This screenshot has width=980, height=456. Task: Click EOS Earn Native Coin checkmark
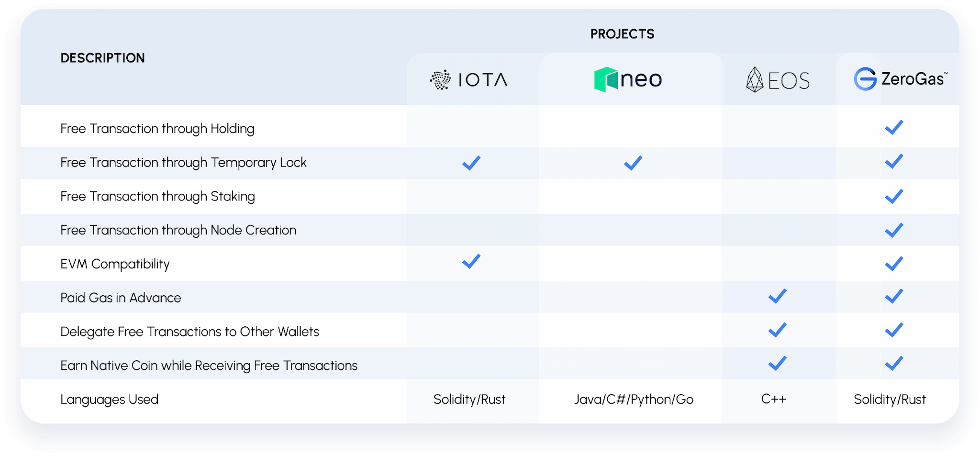778,363
